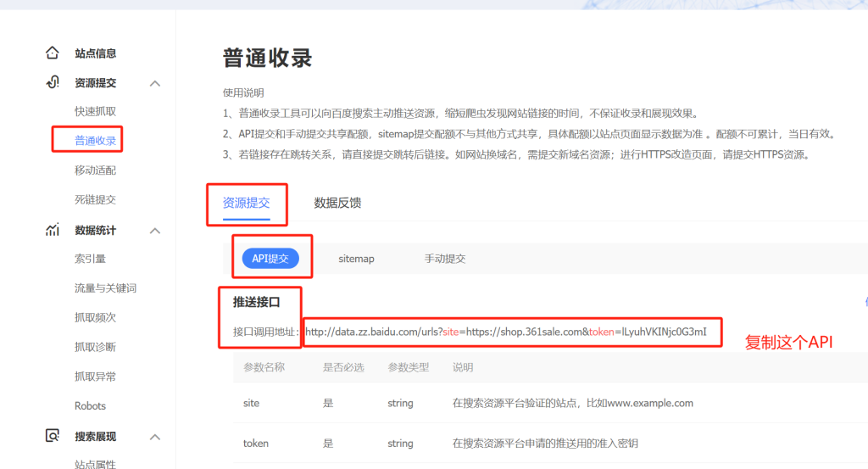Image resolution: width=868 pixels, height=469 pixels.
Task: Click the 接口调用地址 label
Action: click(x=265, y=332)
